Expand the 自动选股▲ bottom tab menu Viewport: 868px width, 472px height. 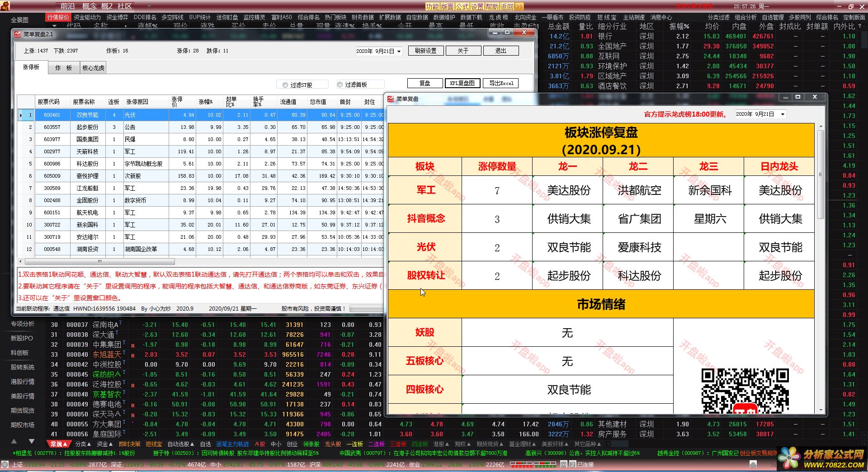[x=181, y=444]
